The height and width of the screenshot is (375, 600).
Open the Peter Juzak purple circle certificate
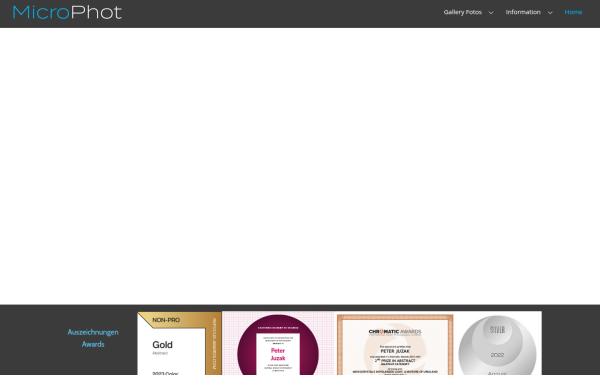tap(278, 343)
